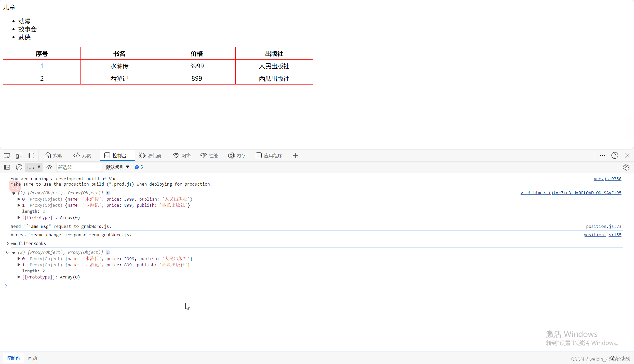Open the 源代码 sources tab
This screenshot has height=364, width=634.
point(150,156)
